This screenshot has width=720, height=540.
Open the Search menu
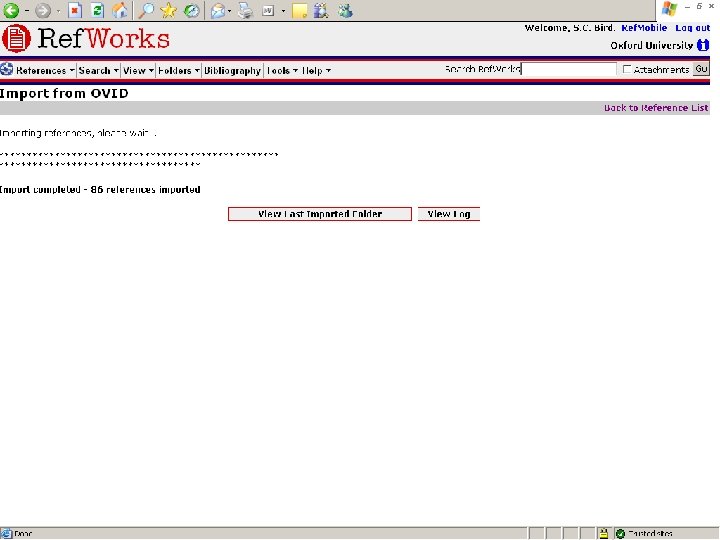98,70
